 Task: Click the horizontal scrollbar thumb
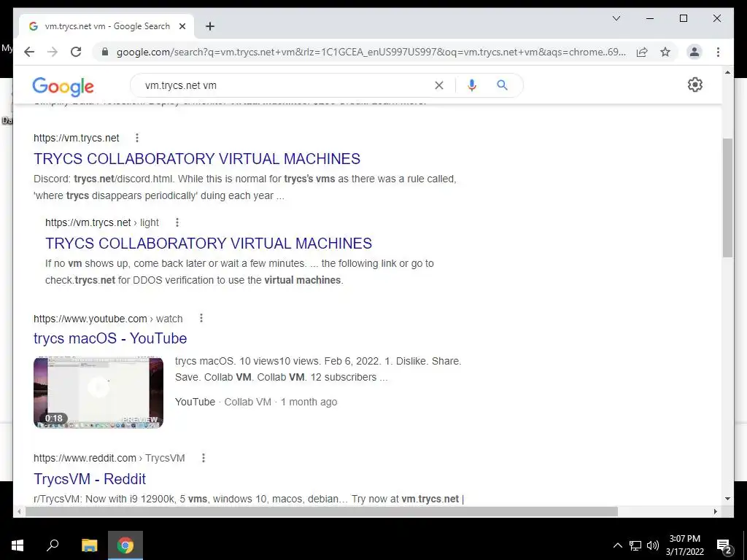322,511
